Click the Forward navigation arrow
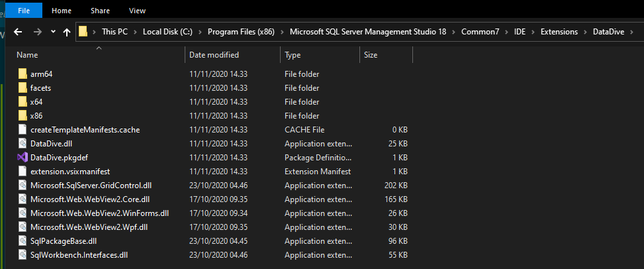This screenshot has height=269, width=644. 37,32
